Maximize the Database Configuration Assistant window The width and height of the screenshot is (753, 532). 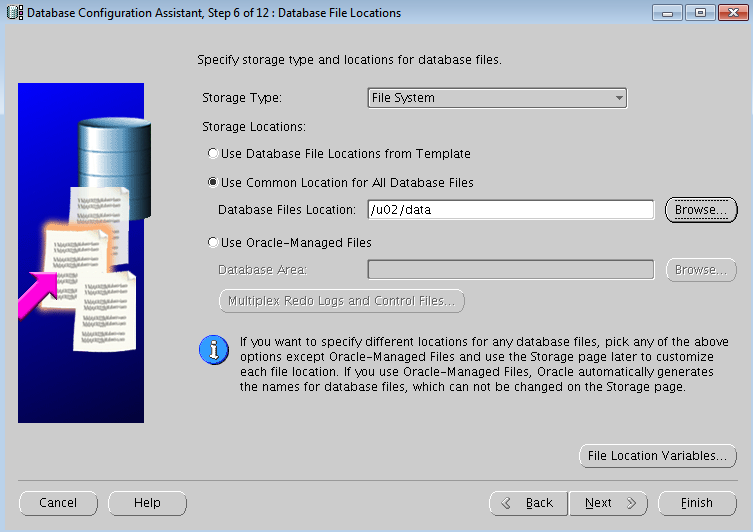click(x=700, y=13)
